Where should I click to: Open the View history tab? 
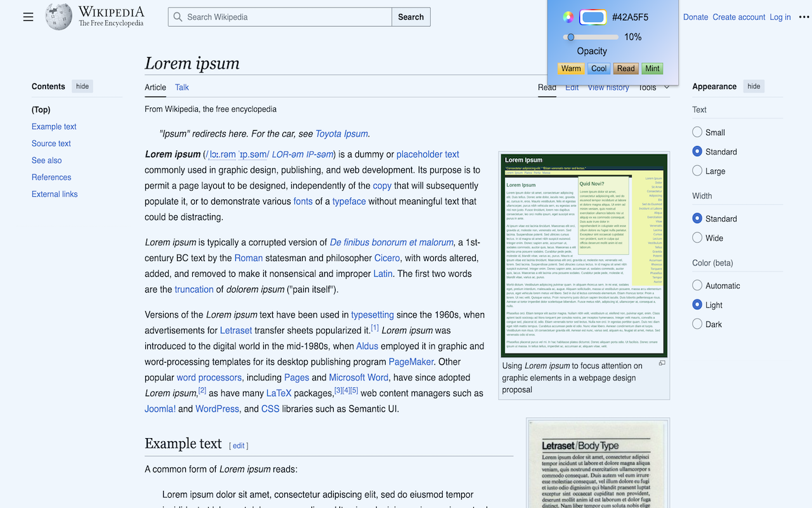(608, 88)
